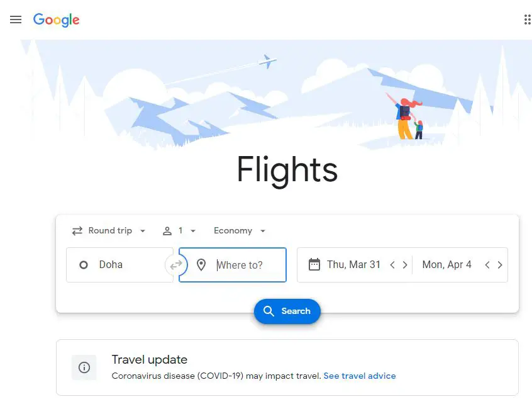Open the passenger count dropdown arrow
Image resolution: width=532 pixels, height=409 pixels.
[193, 231]
